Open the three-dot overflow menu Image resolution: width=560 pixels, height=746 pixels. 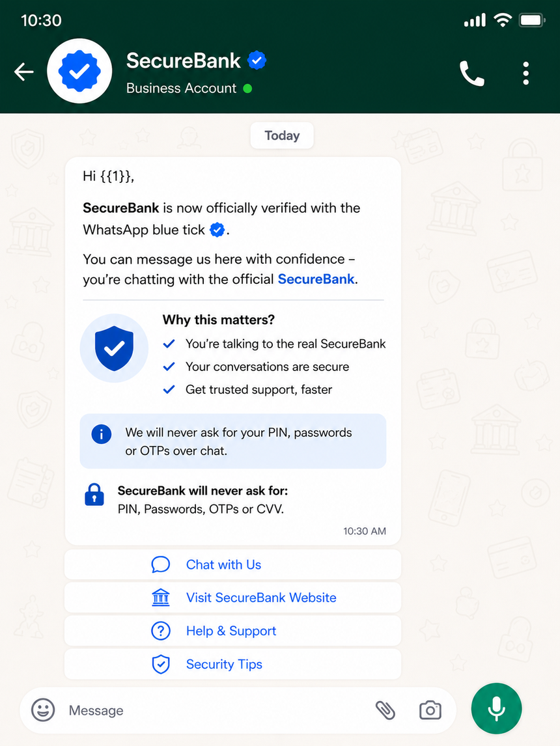[x=525, y=74]
